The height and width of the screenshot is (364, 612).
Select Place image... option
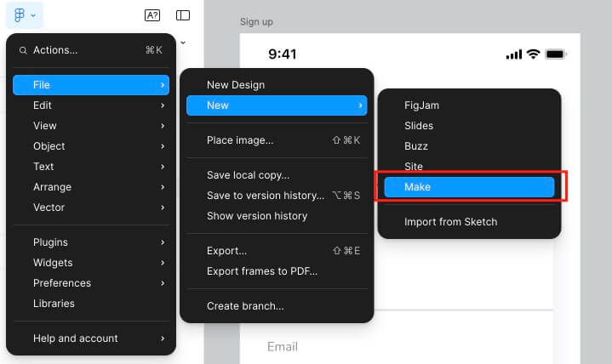tap(240, 140)
